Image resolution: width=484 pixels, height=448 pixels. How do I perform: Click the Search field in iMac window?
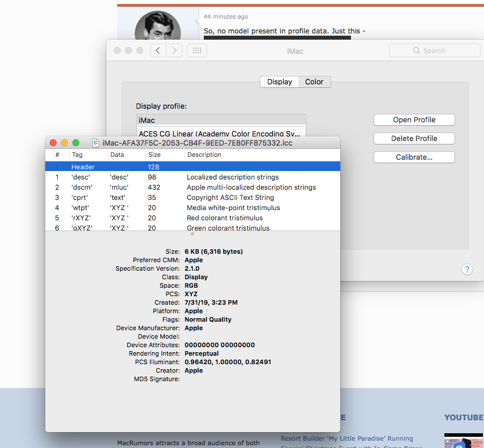click(434, 50)
